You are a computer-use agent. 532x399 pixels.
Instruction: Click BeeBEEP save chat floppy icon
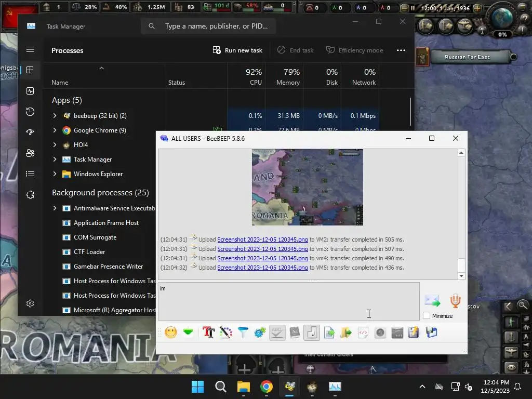pos(432,332)
